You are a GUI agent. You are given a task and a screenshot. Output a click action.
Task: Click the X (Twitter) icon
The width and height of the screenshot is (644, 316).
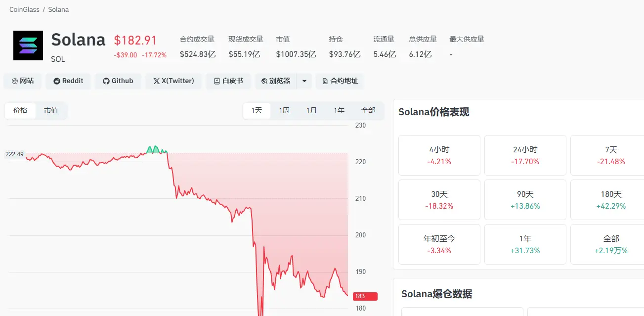(x=156, y=81)
